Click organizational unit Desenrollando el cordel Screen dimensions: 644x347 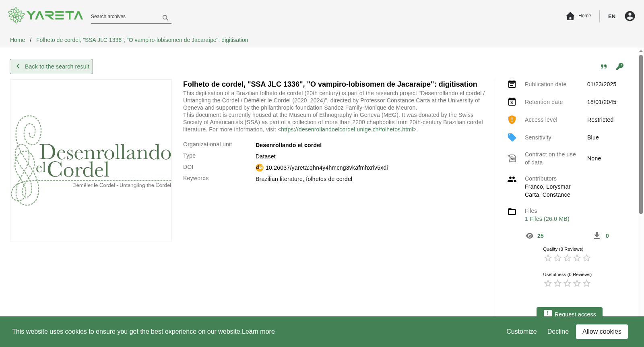pos(289,145)
